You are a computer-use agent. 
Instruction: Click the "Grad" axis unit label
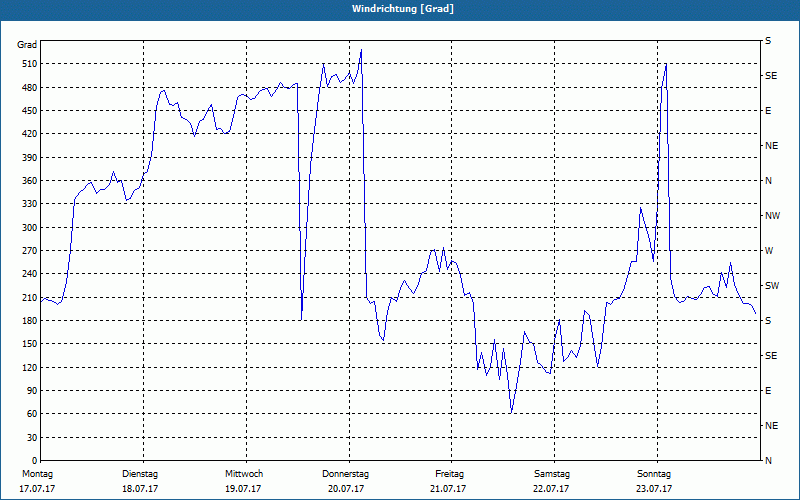27,45
